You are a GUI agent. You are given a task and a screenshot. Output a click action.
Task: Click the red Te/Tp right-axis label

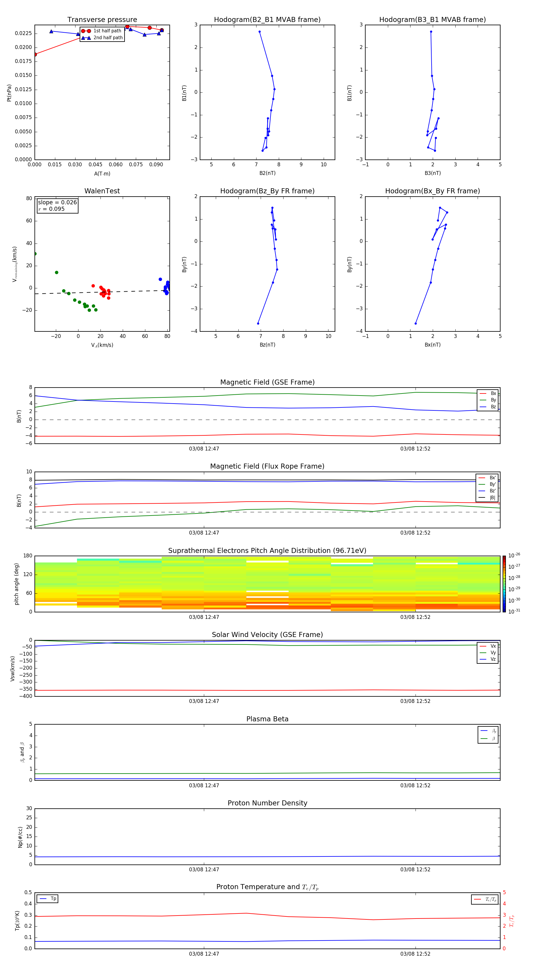(512, 921)
